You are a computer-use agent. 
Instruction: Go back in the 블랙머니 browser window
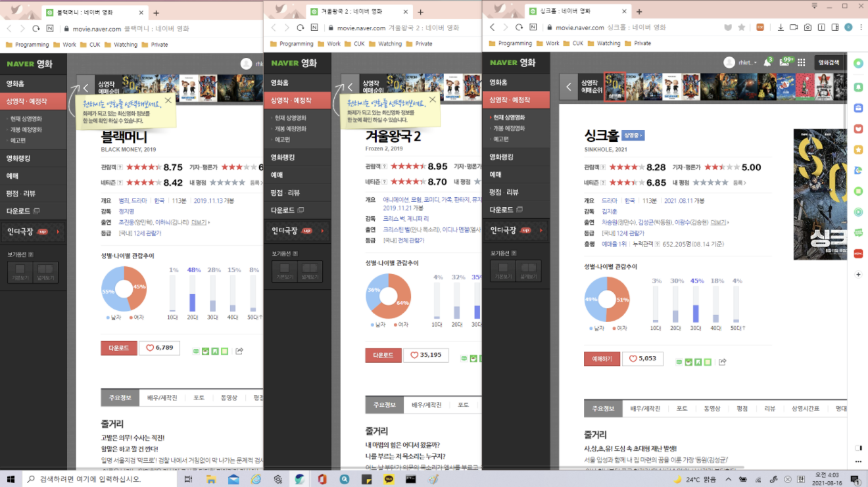click(x=9, y=29)
